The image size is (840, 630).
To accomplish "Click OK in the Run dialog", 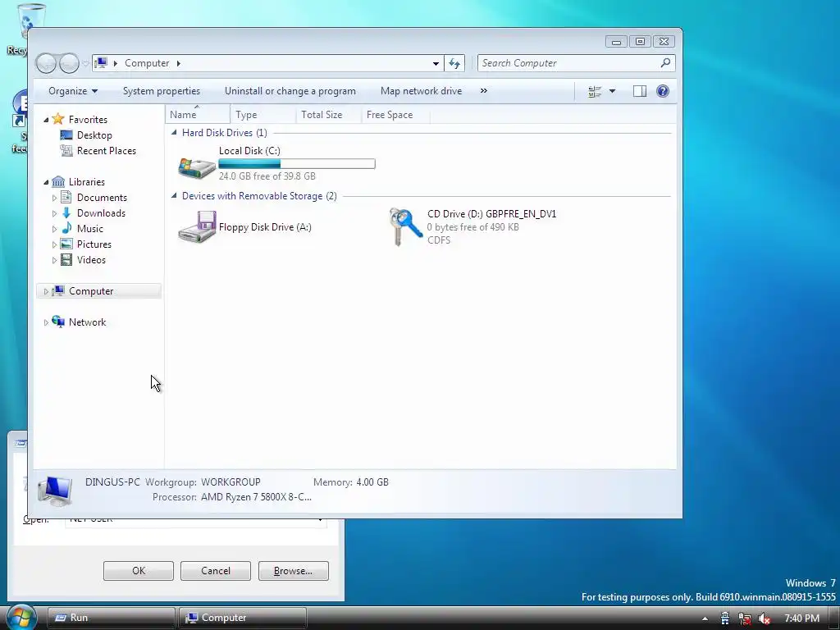I will click(138, 571).
